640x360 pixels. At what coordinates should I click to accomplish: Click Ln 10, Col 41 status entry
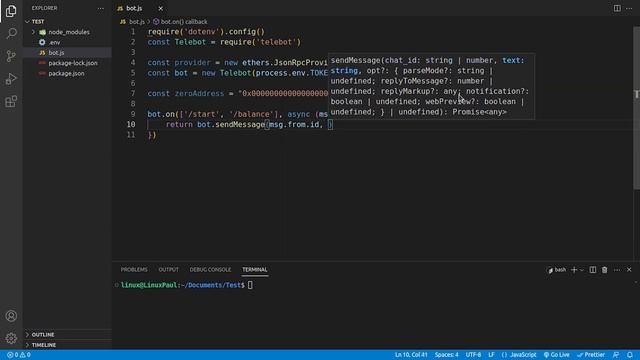point(411,355)
